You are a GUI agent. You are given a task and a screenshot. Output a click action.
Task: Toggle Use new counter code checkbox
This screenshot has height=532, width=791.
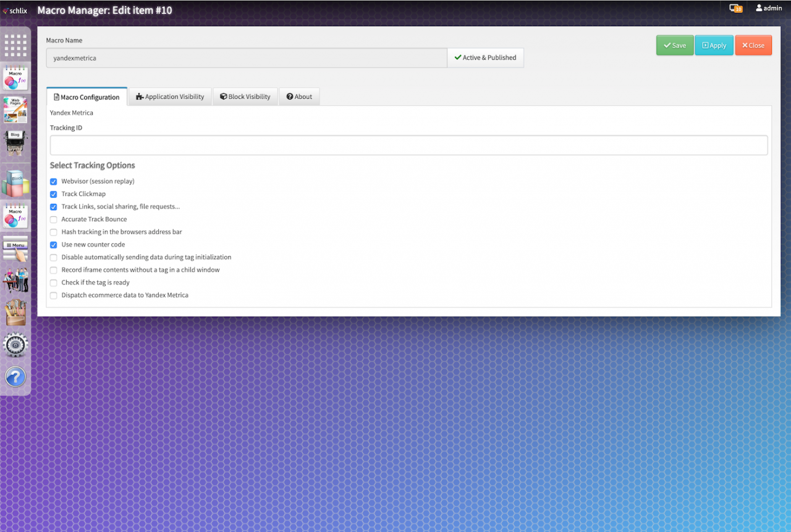54,245
